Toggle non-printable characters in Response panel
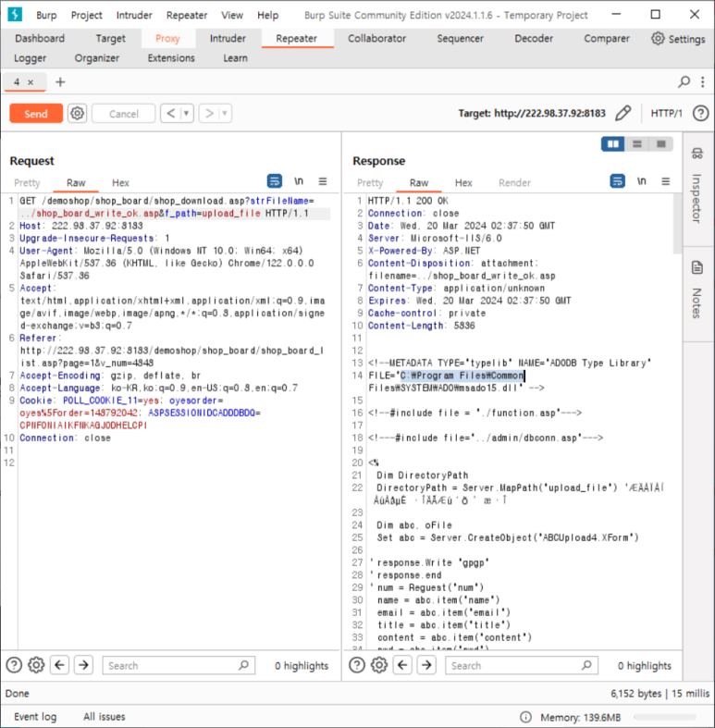The image size is (715, 728). pyautogui.click(x=642, y=181)
